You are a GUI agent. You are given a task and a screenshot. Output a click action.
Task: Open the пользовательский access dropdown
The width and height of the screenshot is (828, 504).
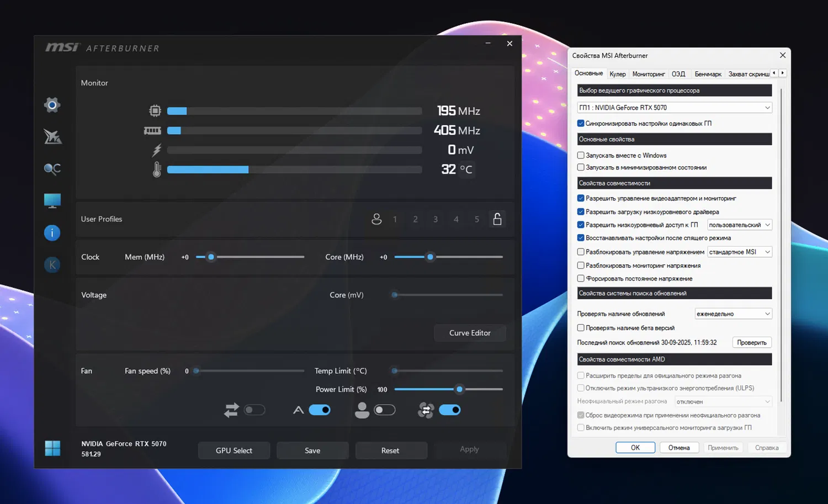pyautogui.click(x=740, y=225)
